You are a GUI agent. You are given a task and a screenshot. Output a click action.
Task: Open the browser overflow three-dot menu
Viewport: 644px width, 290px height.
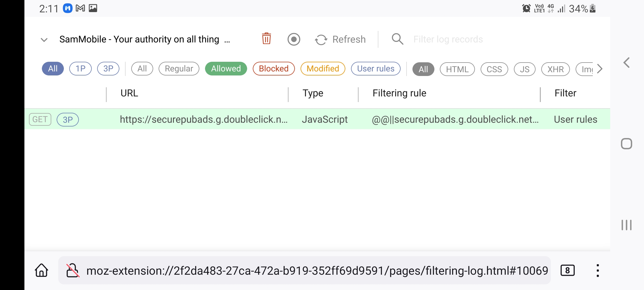pyautogui.click(x=598, y=270)
